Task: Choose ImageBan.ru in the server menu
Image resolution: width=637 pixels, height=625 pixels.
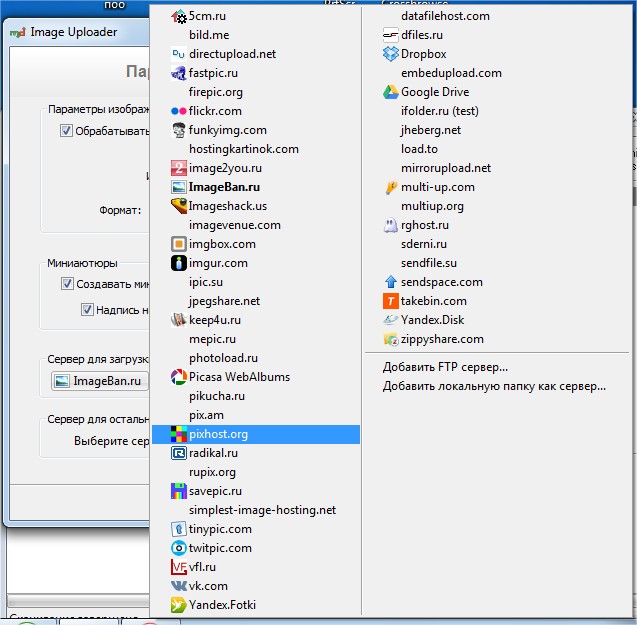Action: [225, 187]
